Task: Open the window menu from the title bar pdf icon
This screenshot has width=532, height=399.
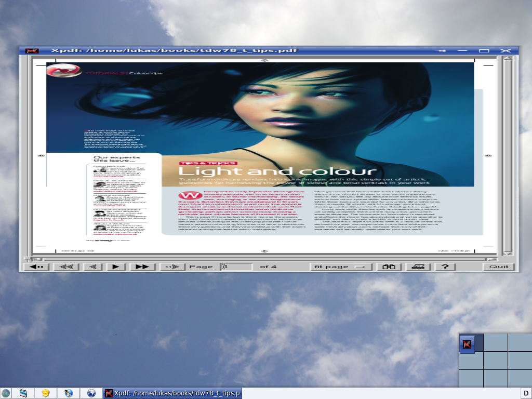Action: click(32, 51)
